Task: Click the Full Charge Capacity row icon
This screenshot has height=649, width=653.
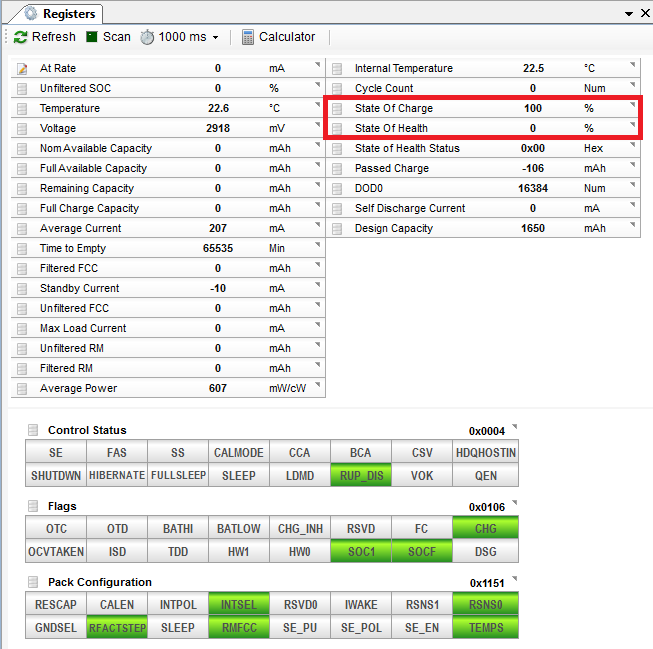Action: 22,208
